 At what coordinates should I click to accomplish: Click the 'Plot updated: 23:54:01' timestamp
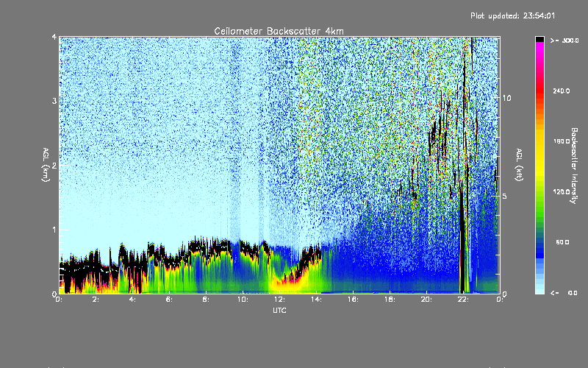(x=512, y=15)
